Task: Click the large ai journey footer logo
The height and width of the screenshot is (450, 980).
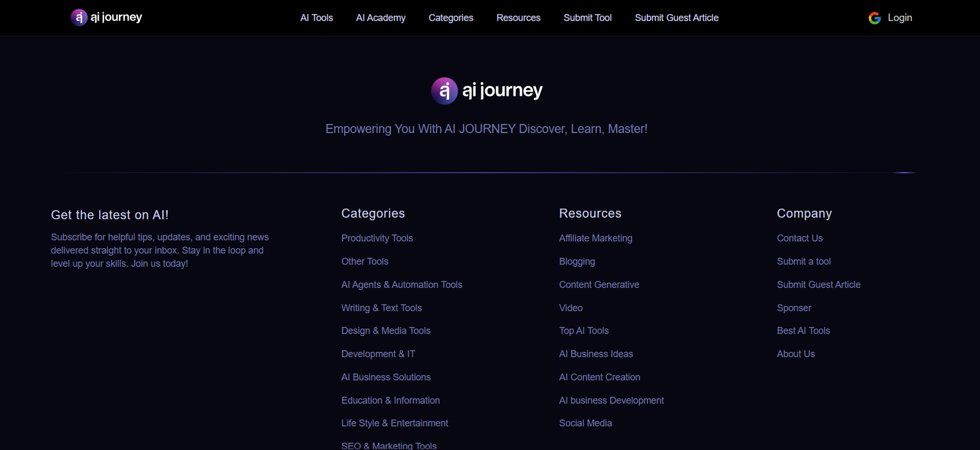Action: (x=487, y=91)
